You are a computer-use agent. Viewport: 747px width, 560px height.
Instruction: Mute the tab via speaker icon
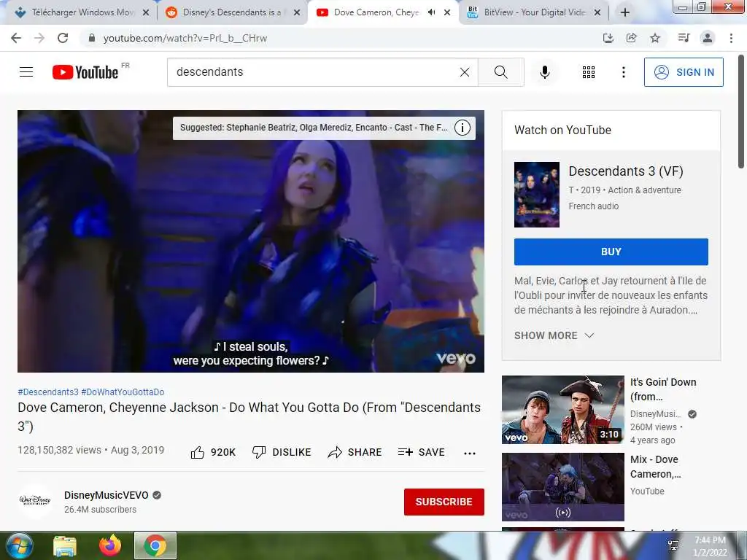point(432,12)
